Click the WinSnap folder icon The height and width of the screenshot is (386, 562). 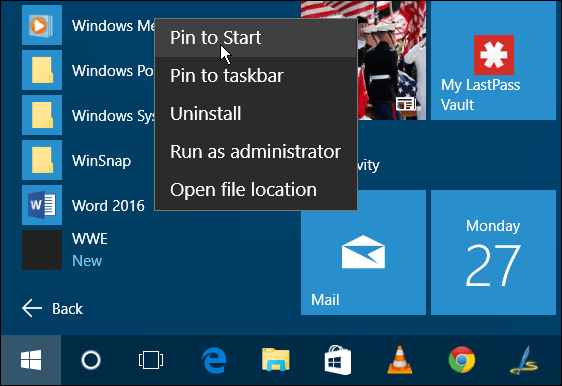point(42,160)
